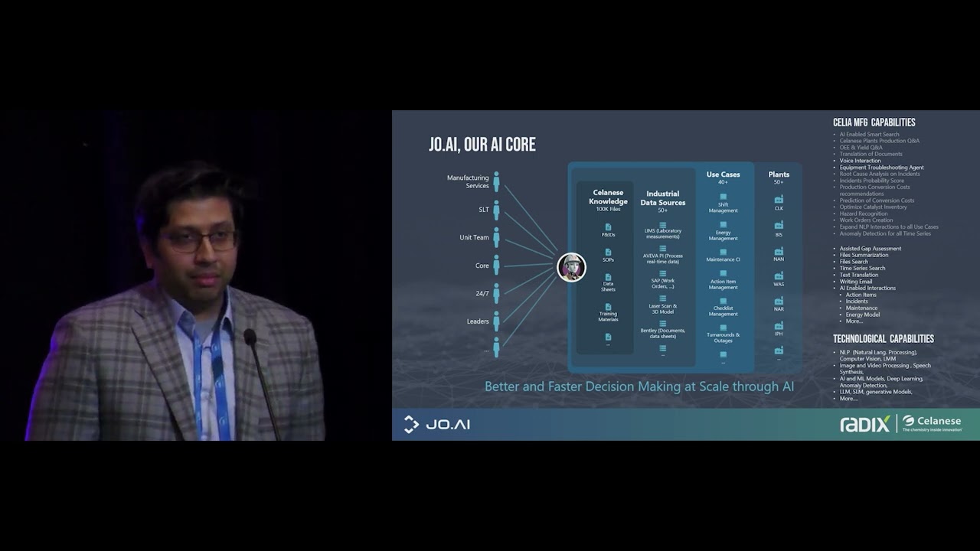
Task: Click the 'Celanese Knowledge' column heading
Action: pyautogui.click(x=608, y=197)
